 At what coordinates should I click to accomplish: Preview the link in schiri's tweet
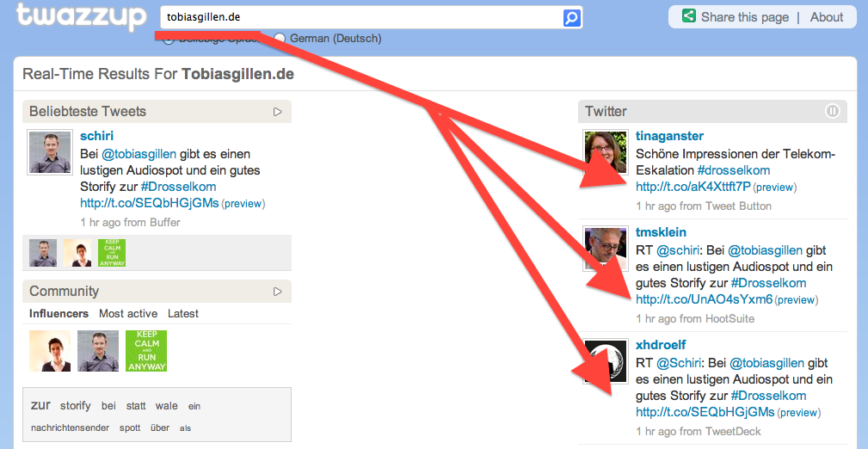(243, 204)
